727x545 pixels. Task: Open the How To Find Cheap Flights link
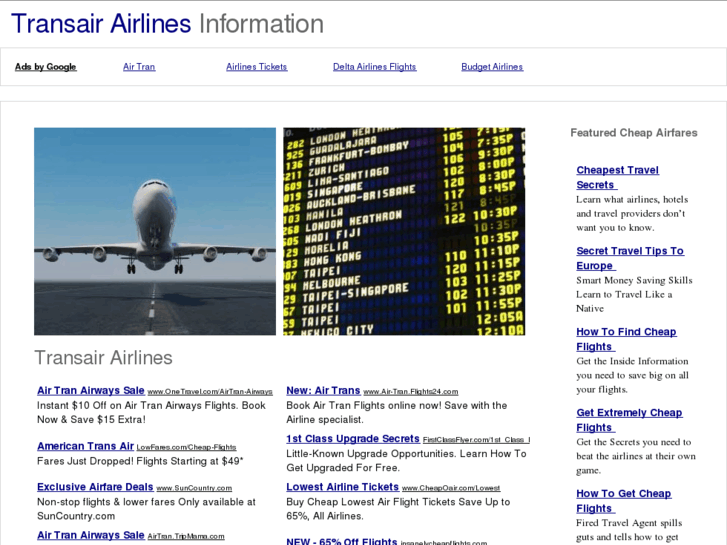[626, 339]
